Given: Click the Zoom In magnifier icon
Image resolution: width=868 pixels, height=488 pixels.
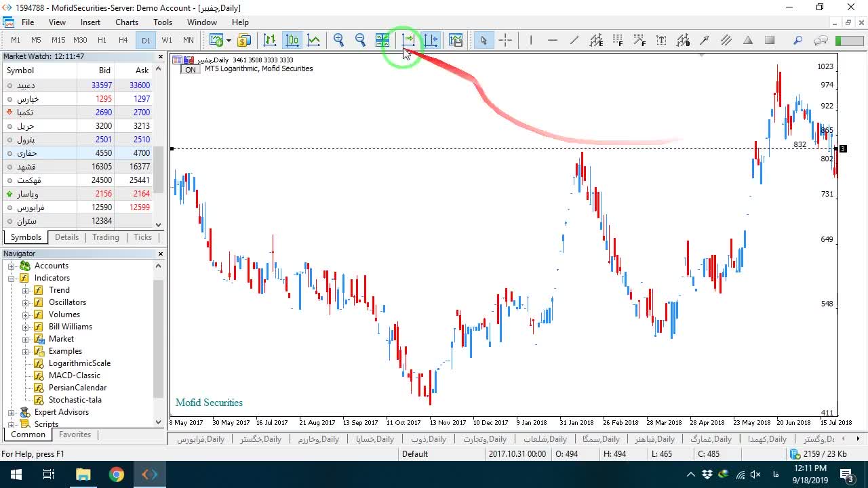Looking at the screenshot, I should click(338, 40).
